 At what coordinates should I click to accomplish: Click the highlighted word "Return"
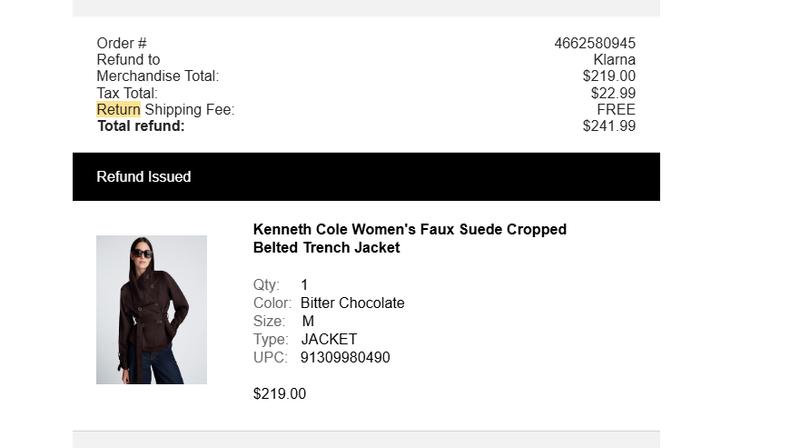pos(118,109)
